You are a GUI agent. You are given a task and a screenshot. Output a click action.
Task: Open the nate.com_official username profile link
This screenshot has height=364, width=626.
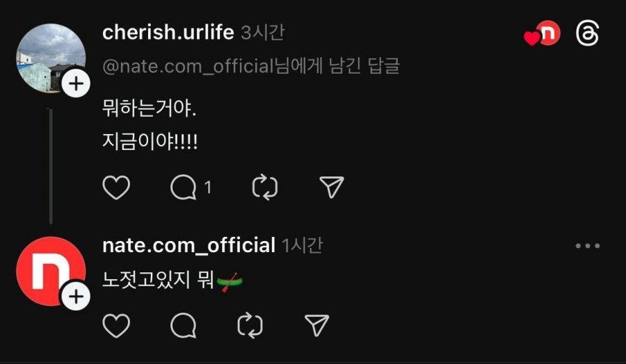coord(188,245)
